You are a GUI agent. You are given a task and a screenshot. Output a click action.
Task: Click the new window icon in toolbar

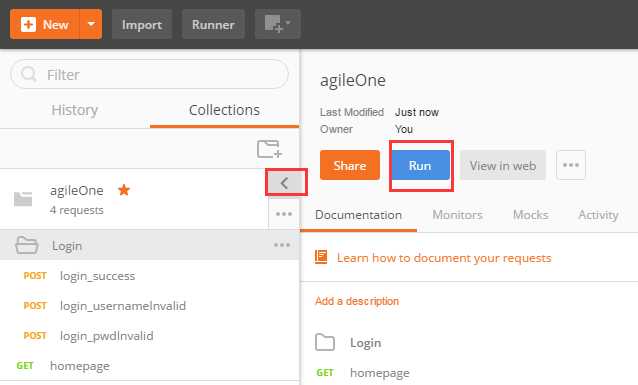point(277,24)
